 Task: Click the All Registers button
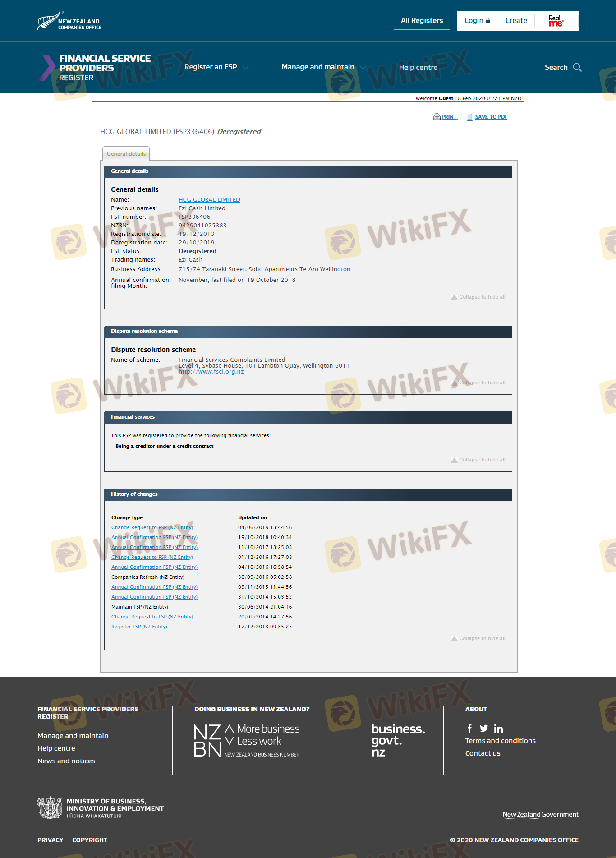(422, 21)
